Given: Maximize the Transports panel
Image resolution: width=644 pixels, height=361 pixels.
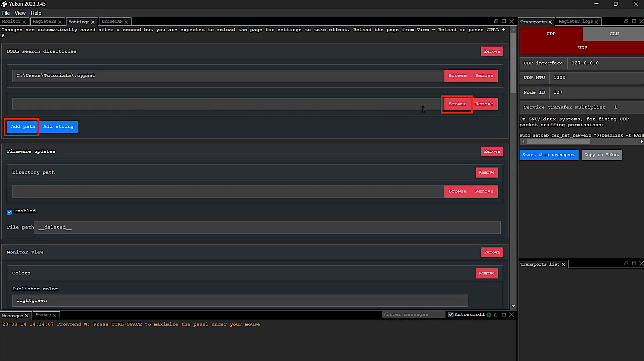Looking at the screenshot, I should [x=634, y=21].
